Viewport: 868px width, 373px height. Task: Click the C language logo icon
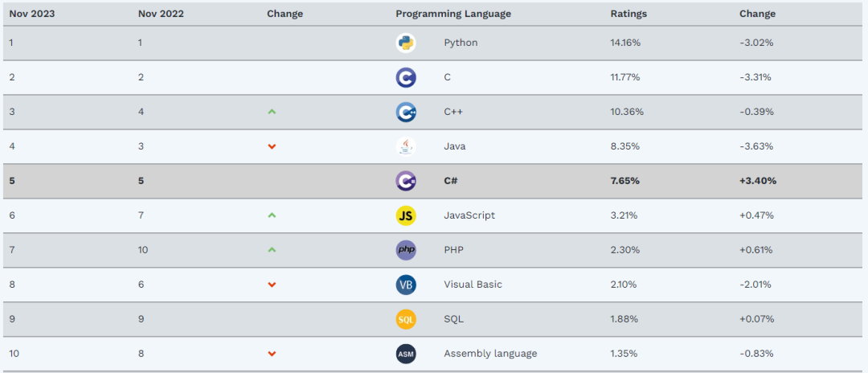[x=406, y=78]
